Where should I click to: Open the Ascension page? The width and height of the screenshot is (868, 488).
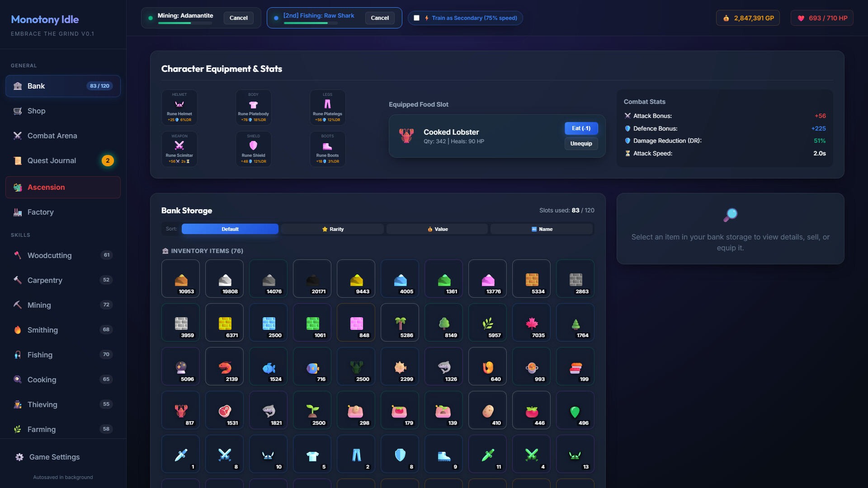click(x=63, y=187)
